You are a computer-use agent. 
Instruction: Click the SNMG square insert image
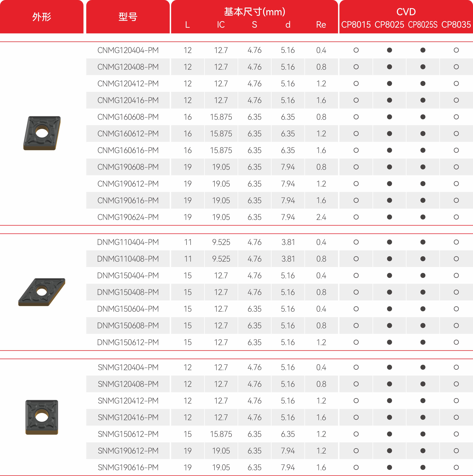tap(42, 417)
